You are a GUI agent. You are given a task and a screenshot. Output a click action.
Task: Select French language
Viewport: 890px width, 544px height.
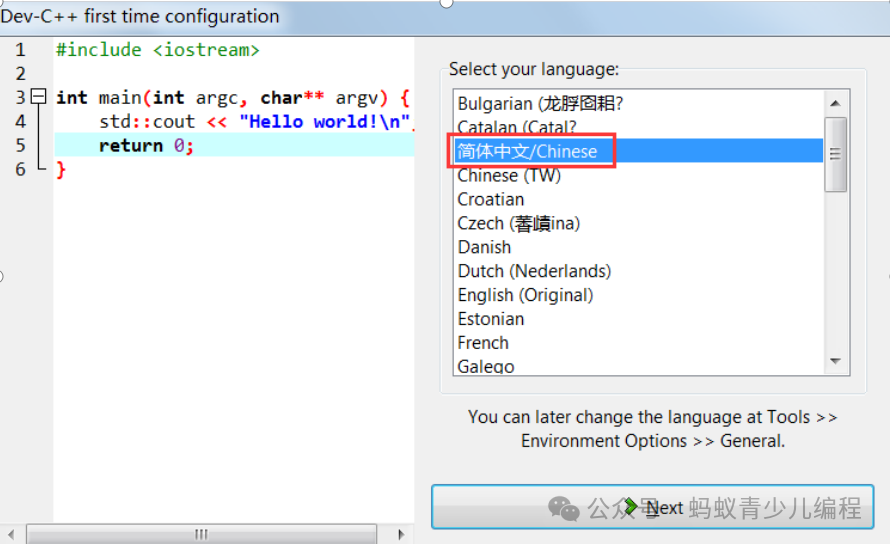click(639, 342)
